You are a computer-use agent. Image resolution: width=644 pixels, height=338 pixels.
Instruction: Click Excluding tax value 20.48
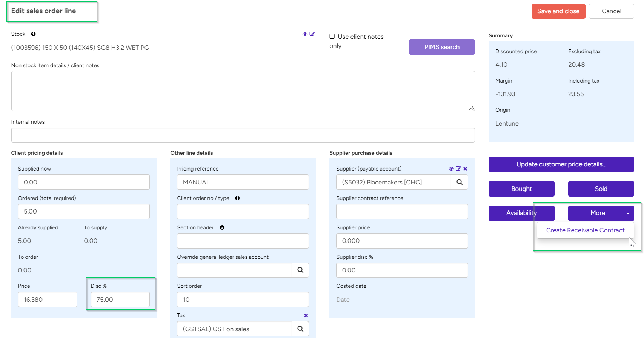coord(576,65)
